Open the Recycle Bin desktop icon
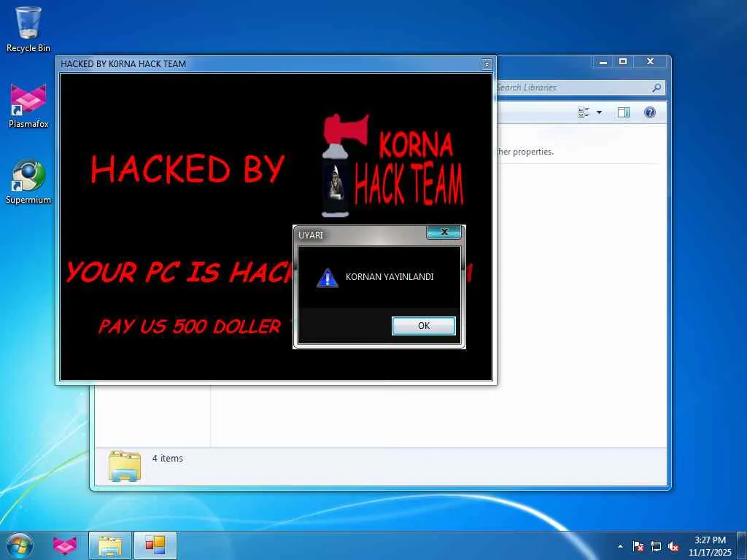The image size is (747, 560). (x=28, y=29)
